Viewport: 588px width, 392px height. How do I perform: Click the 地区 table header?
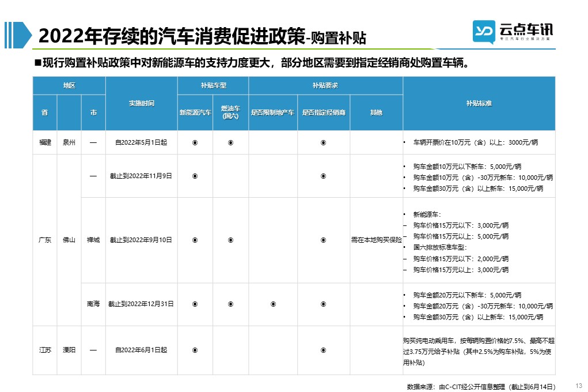click(69, 86)
